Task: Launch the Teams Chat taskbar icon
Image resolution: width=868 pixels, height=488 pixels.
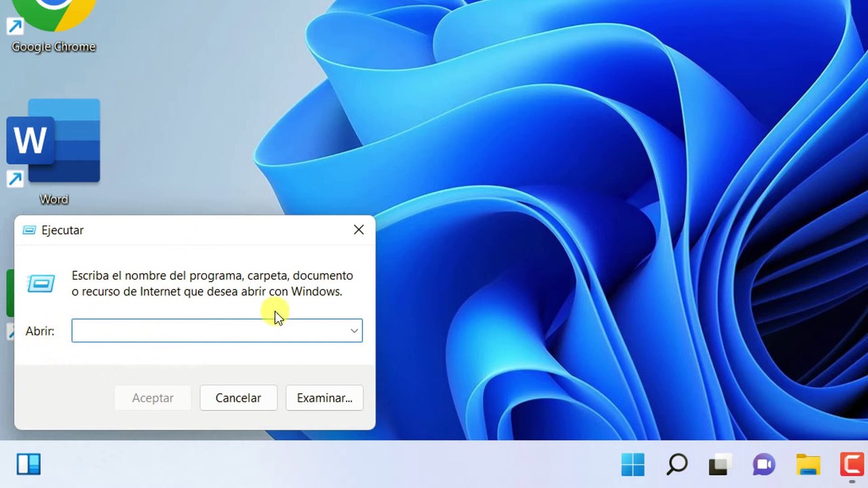Action: coord(764,464)
